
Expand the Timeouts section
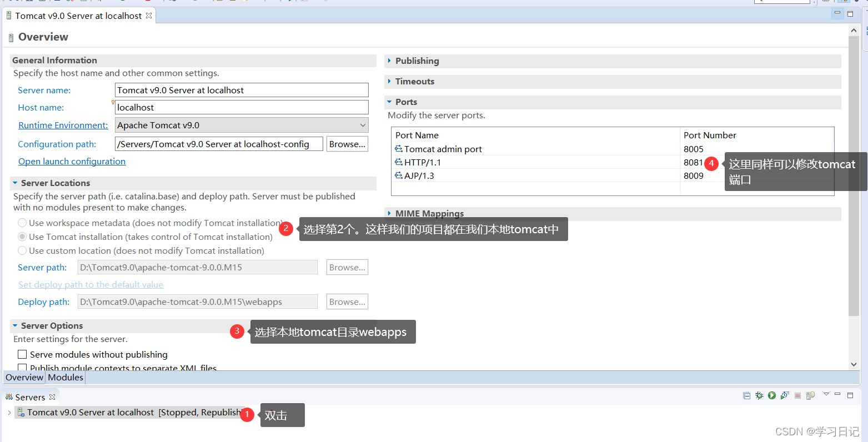click(389, 81)
